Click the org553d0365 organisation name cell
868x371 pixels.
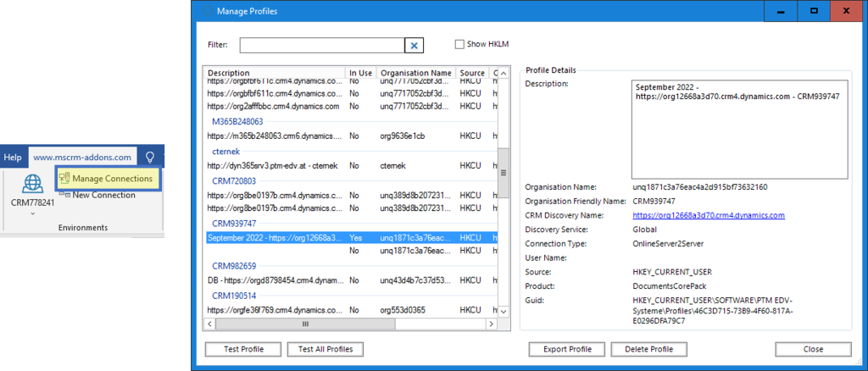click(x=403, y=310)
